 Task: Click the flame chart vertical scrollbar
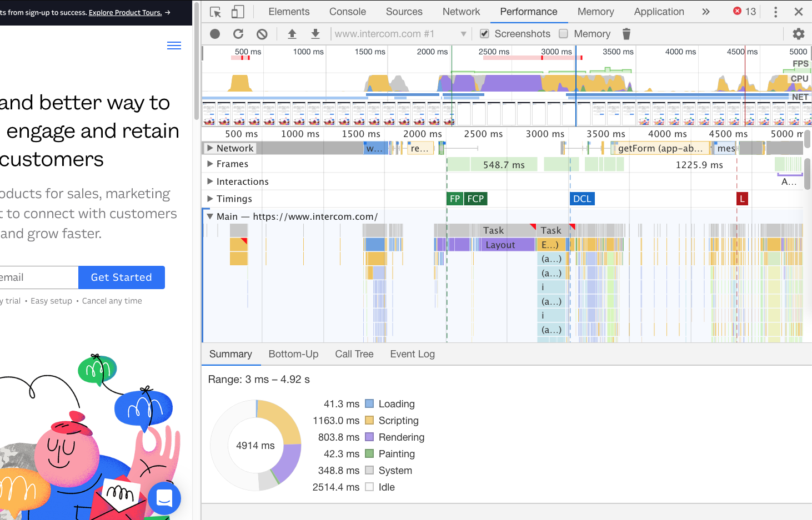pyautogui.click(x=808, y=173)
